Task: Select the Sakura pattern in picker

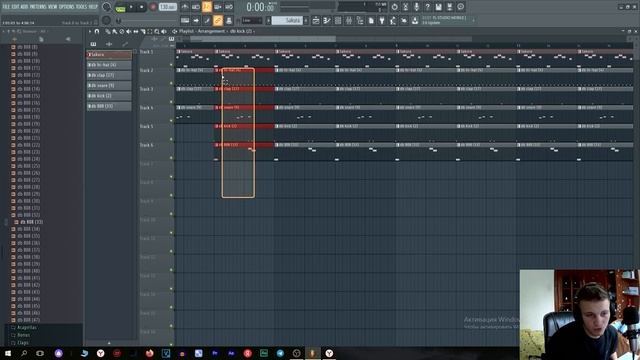Action: click(x=109, y=55)
